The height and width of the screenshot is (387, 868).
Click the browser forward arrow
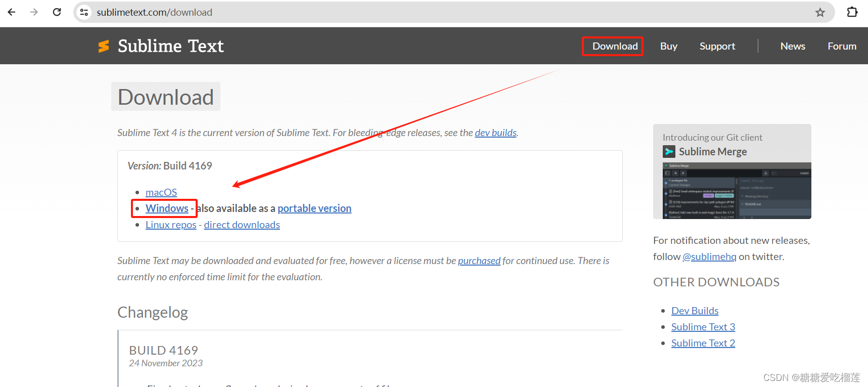pyautogui.click(x=34, y=12)
